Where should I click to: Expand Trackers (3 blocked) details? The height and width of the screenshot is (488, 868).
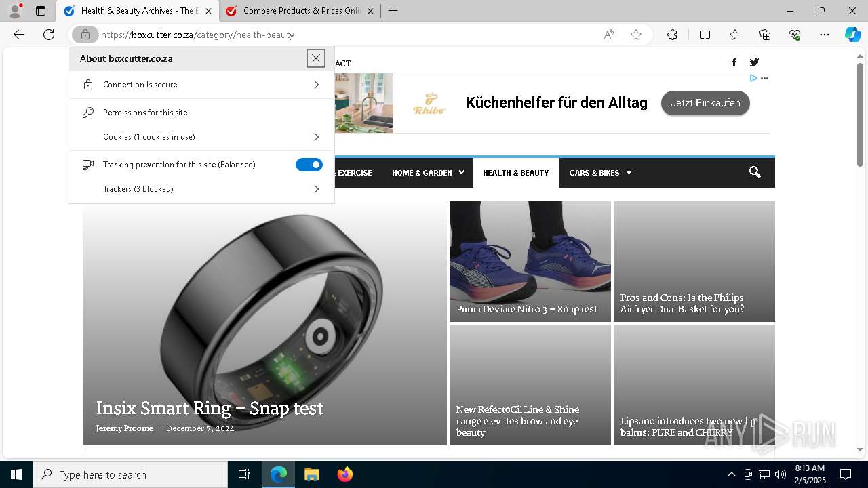201,189
